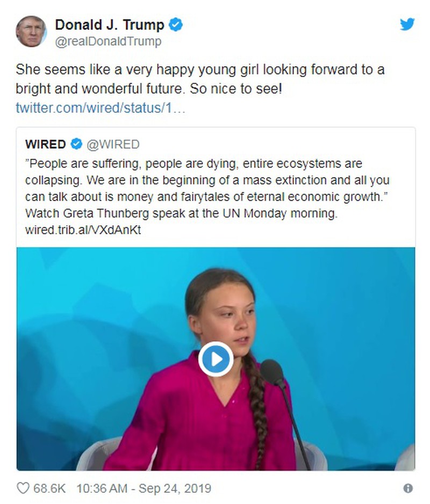Like the tweet with the heart icon
The image size is (430, 504).
click(x=23, y=488)
